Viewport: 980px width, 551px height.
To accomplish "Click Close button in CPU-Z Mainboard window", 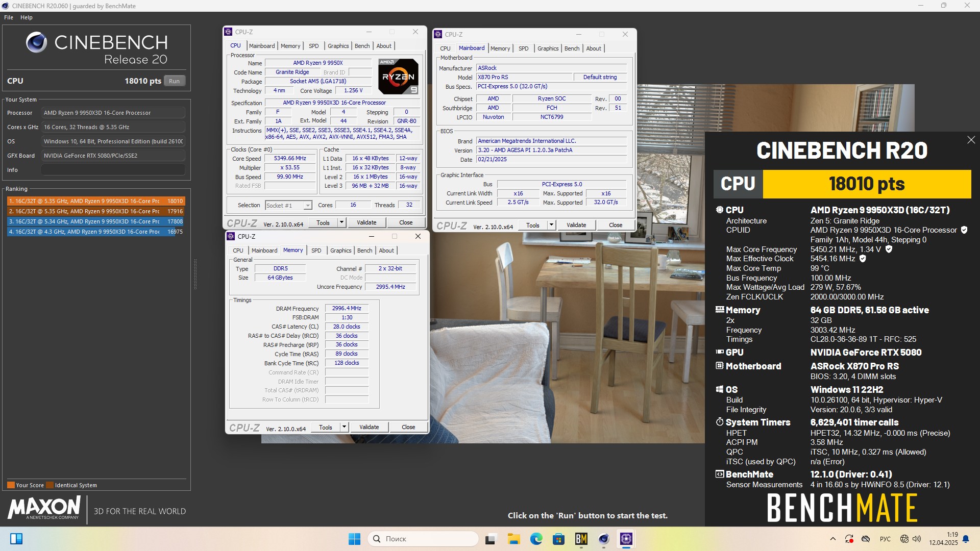I will pos(616,225).
